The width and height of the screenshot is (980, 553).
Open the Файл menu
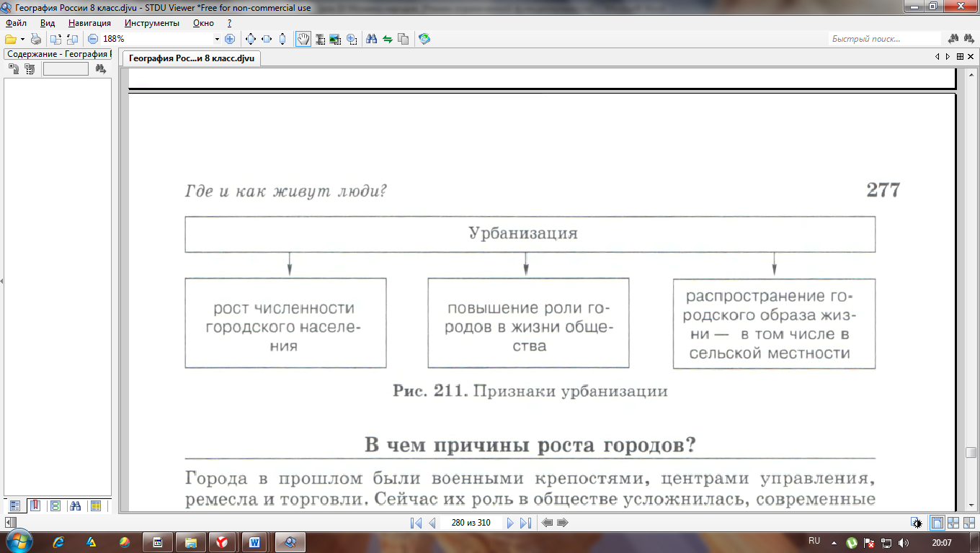(x=16, y=23)
